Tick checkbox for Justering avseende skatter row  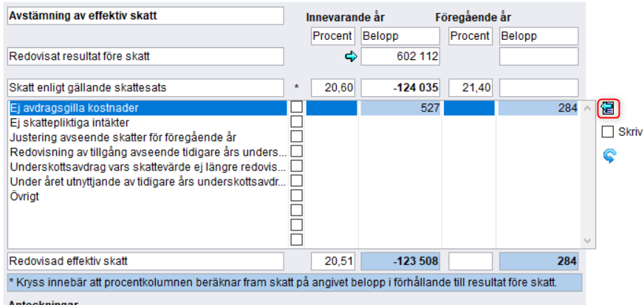pyautogui.click(x=297, y=137)
